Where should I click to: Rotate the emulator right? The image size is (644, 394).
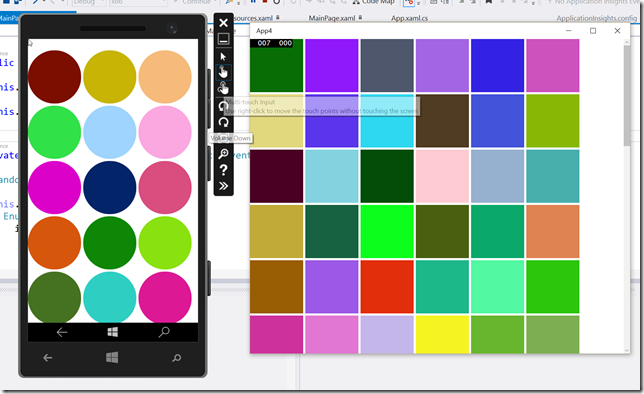coord(223,122)
